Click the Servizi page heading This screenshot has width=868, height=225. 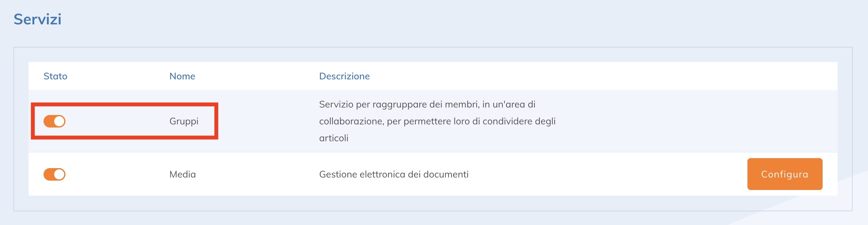(37, 19)
